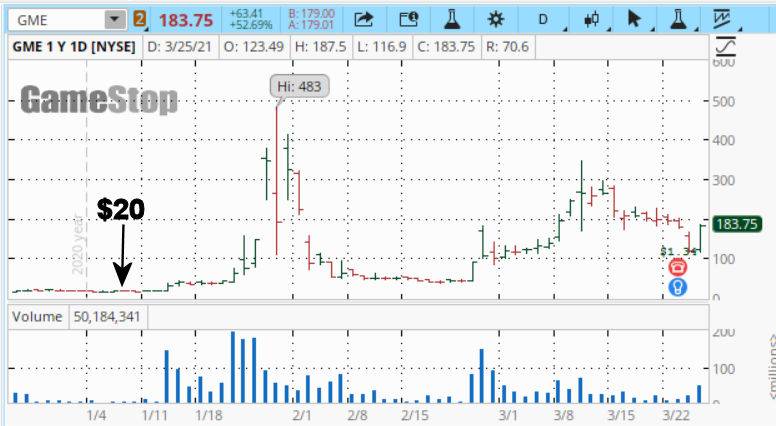This screenshot has height=426, width=776.
Task: Click the chart line studies icon at toolbar end
Action: (x=722, y=20)
